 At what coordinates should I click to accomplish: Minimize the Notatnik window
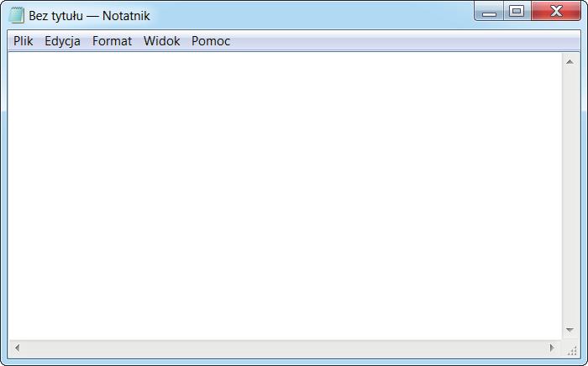(x=489, y=11)
